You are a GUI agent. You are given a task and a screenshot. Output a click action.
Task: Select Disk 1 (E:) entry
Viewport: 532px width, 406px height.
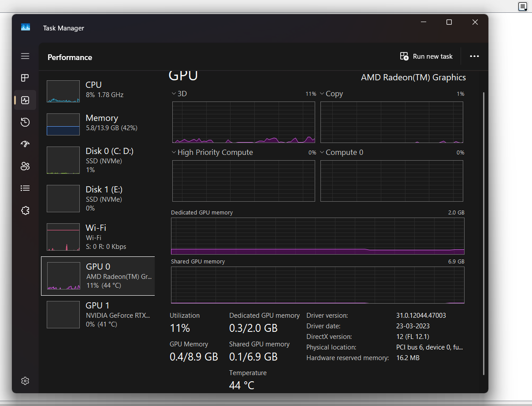click(x=98, y=199)
